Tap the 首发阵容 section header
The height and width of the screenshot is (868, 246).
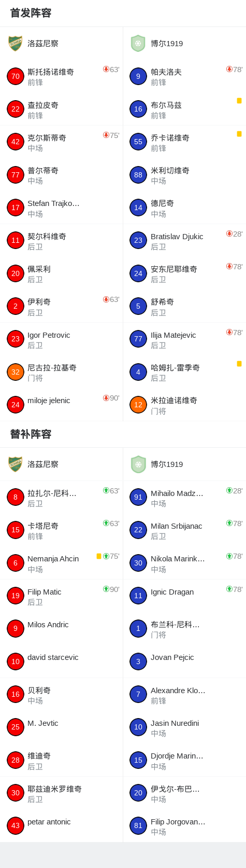point(31,13)
